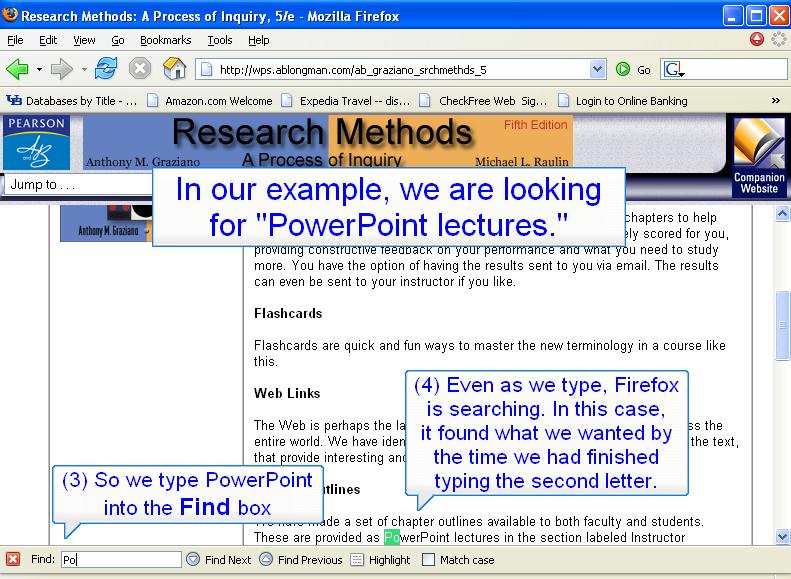
Task: Click the green Go button
Action: 633,70
